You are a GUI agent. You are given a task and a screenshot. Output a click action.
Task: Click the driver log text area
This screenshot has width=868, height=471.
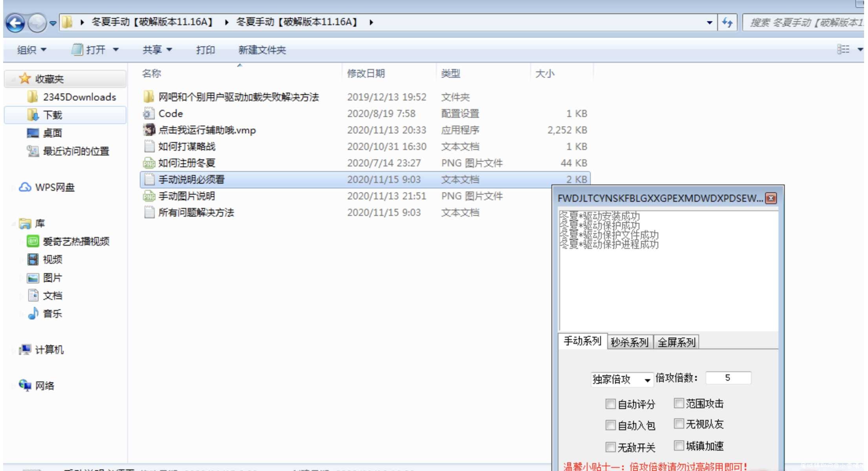[x=668, y=271]
